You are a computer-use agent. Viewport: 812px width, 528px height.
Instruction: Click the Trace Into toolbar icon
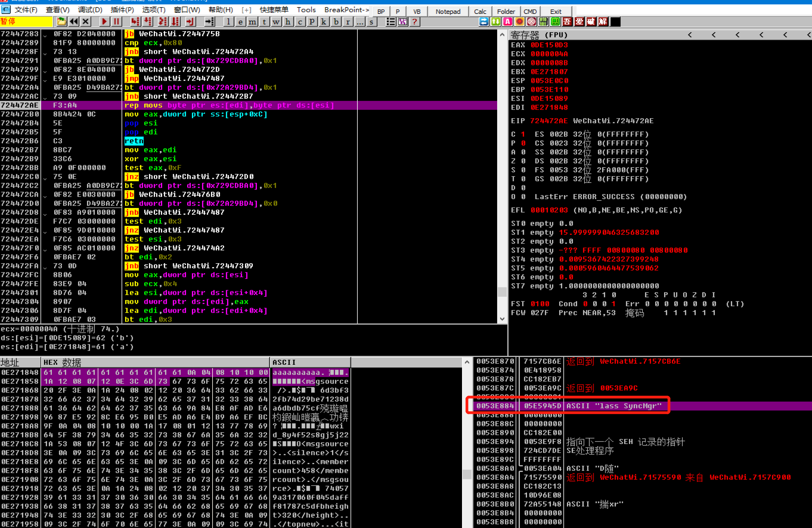[x=163, y=21]
